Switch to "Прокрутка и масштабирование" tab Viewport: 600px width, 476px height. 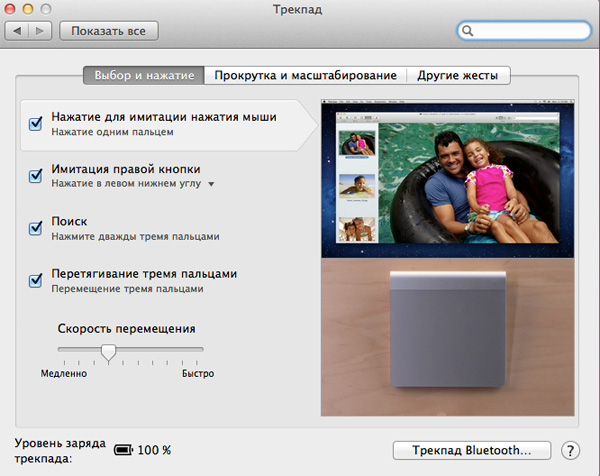coord(306,75)
